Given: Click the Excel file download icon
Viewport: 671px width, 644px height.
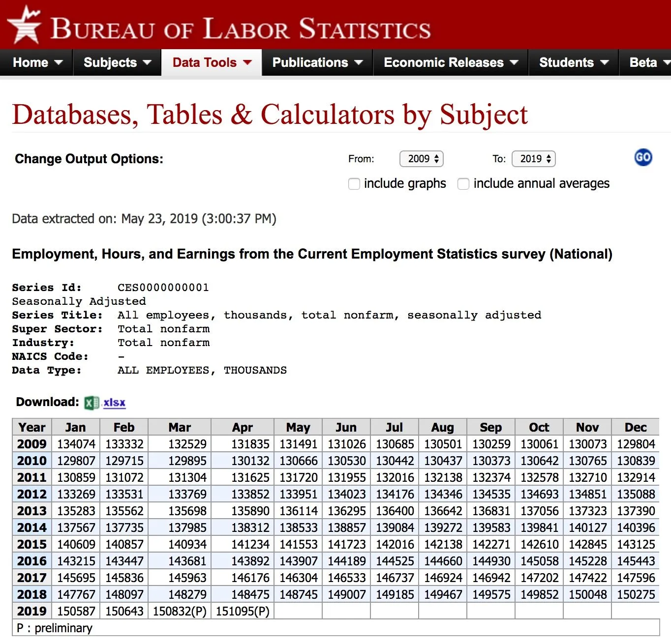Looking at the screenshot, I should point(91,403).
